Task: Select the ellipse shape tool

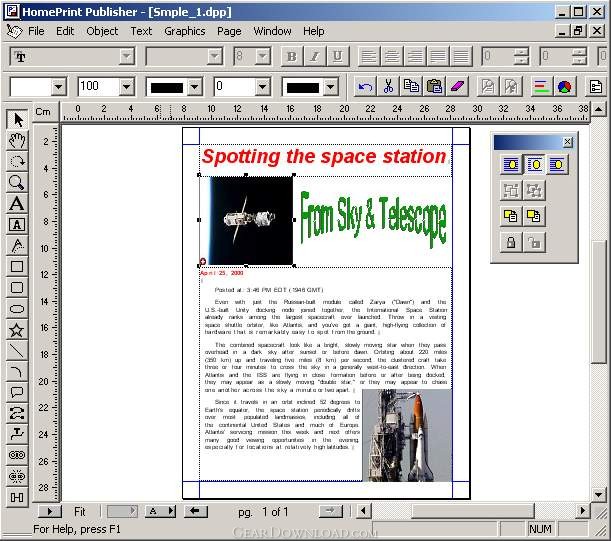Action: point(17,309)
